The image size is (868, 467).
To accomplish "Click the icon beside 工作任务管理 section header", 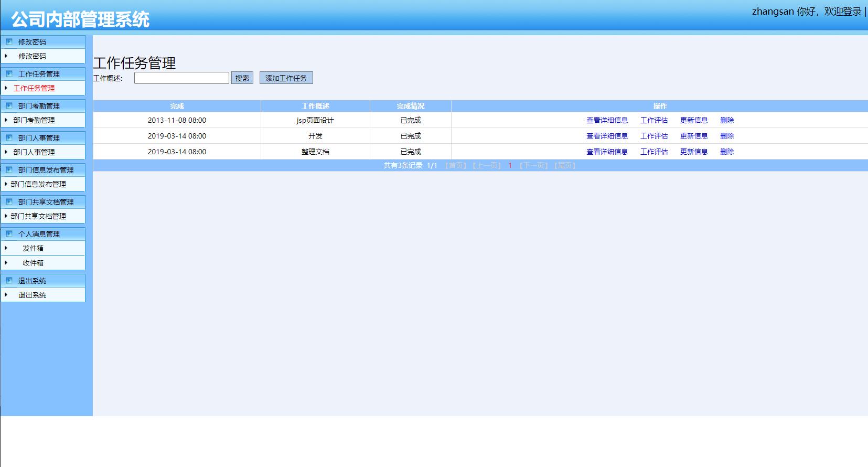I will (9, 74).
